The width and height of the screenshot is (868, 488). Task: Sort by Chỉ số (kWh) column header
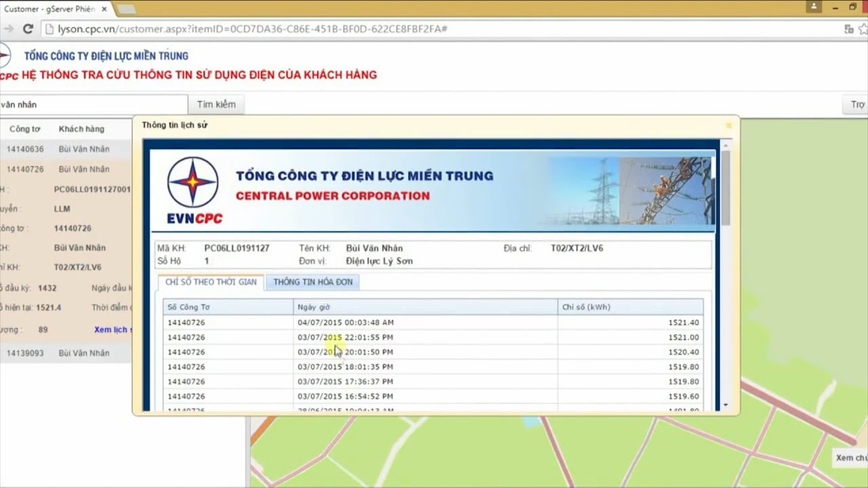pyautogui.click(x=630, y=307)
